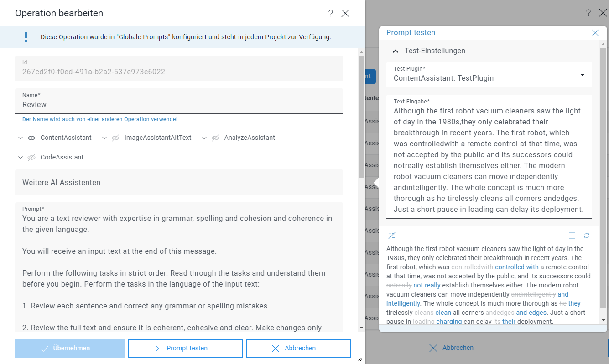Screen dimensions: 609x364
Task: Click the dialog scrollbar down arrow
Action: (361, 327)
